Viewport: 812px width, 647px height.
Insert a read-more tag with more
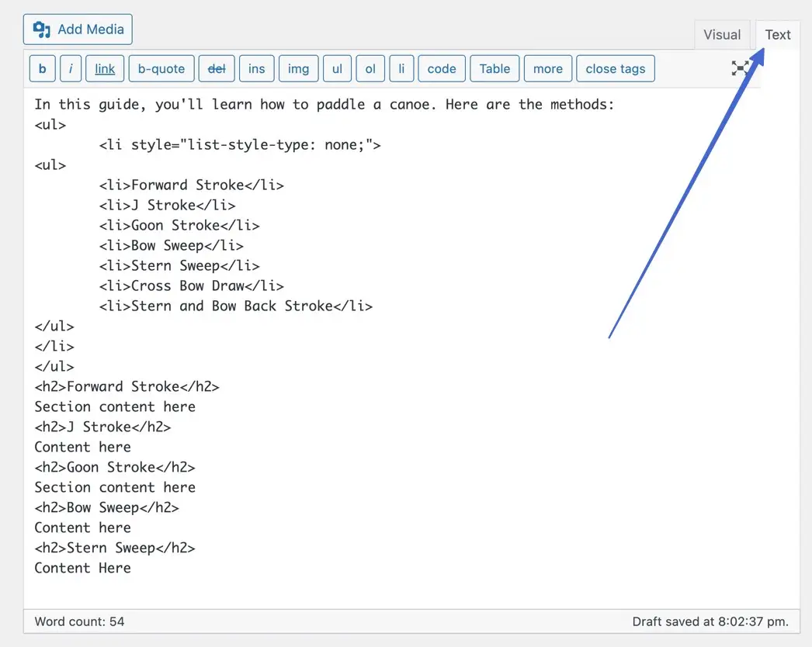[x=547, y=68]
